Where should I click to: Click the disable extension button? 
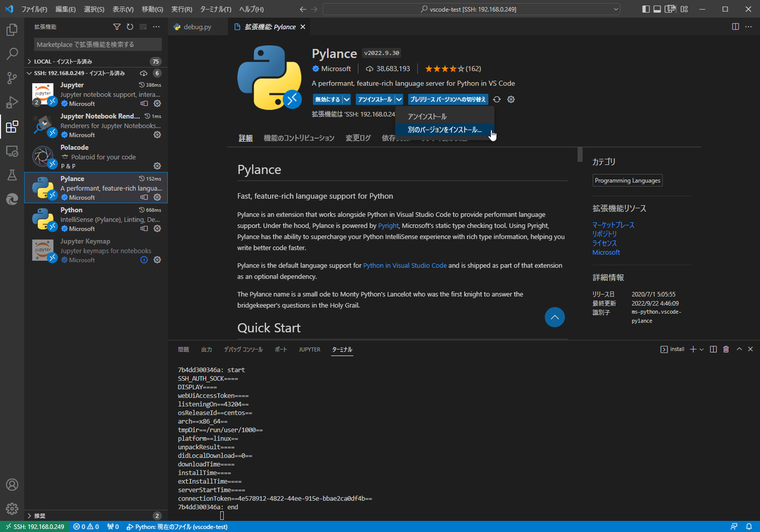[x=327, y=99]
